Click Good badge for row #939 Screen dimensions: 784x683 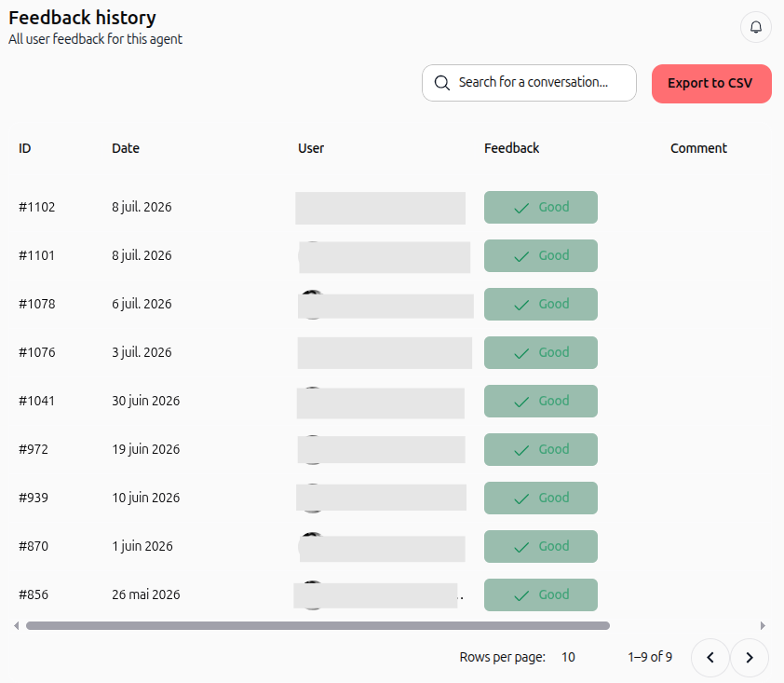(x=540, y=498)
